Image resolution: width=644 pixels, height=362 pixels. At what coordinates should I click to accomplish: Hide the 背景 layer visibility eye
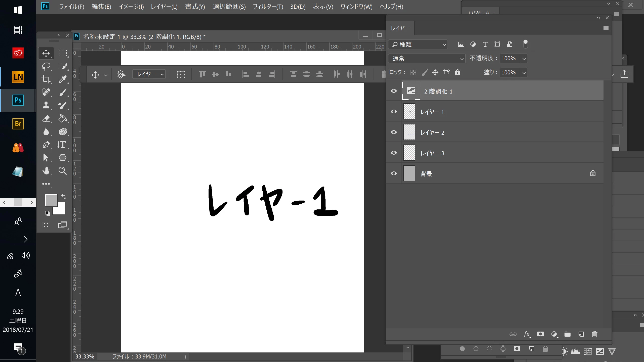click(394, 173)
